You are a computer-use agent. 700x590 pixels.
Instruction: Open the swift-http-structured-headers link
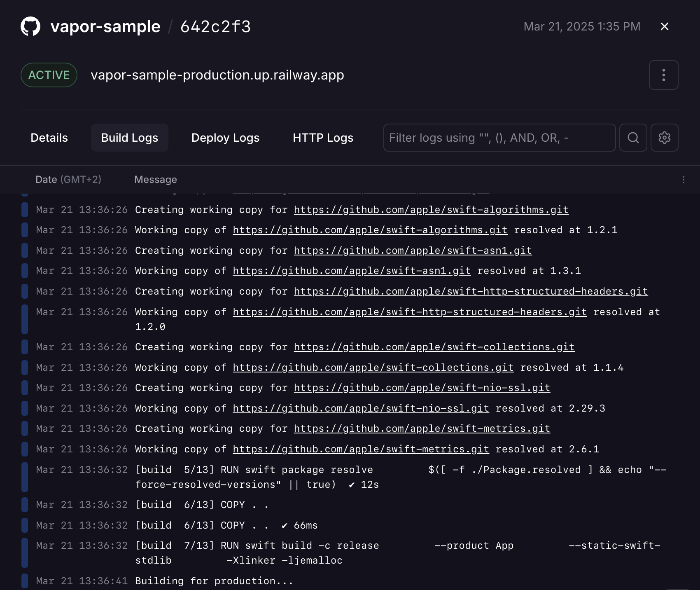point(470,291)
